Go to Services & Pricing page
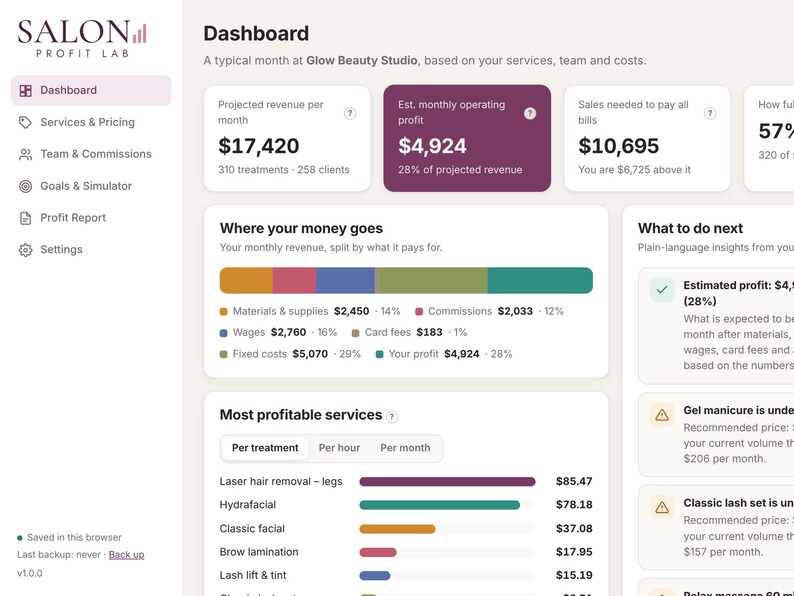The height and width of the screenshot is (596, 794). 91,123
